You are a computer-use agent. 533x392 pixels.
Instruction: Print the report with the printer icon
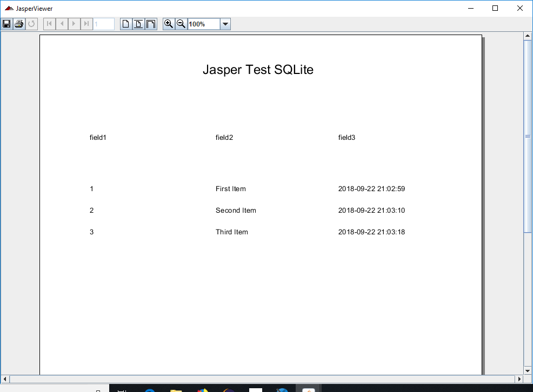tap(19, 24)
